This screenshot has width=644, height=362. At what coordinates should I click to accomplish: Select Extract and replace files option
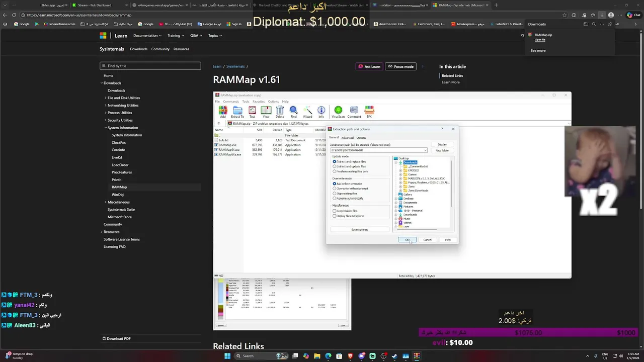[x=351, y=161]
